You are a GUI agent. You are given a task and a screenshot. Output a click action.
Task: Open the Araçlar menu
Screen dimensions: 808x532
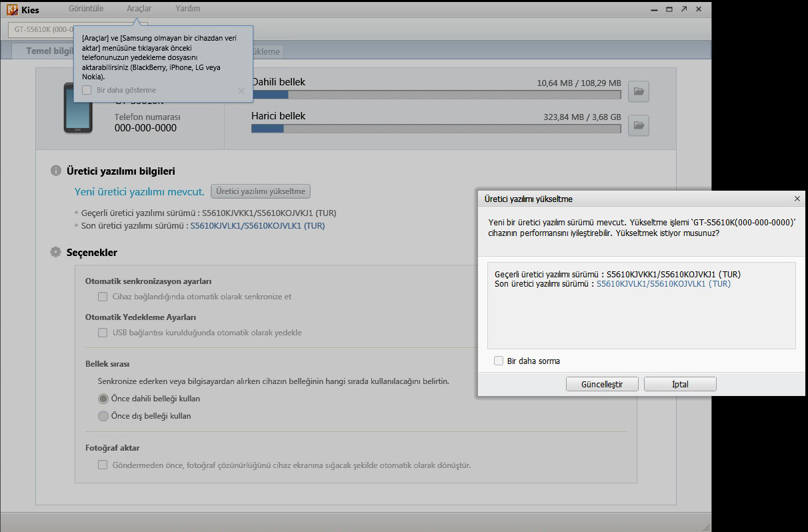click(x=139, y=9)
